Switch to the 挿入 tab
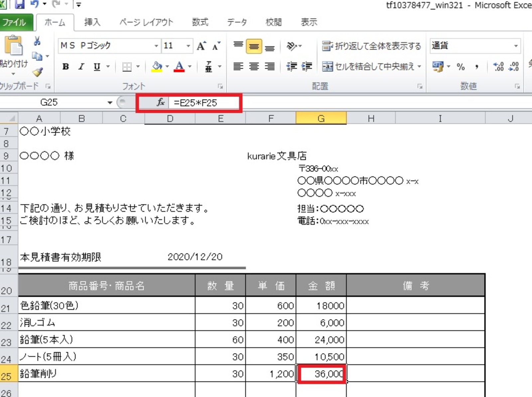 (92, 22)
